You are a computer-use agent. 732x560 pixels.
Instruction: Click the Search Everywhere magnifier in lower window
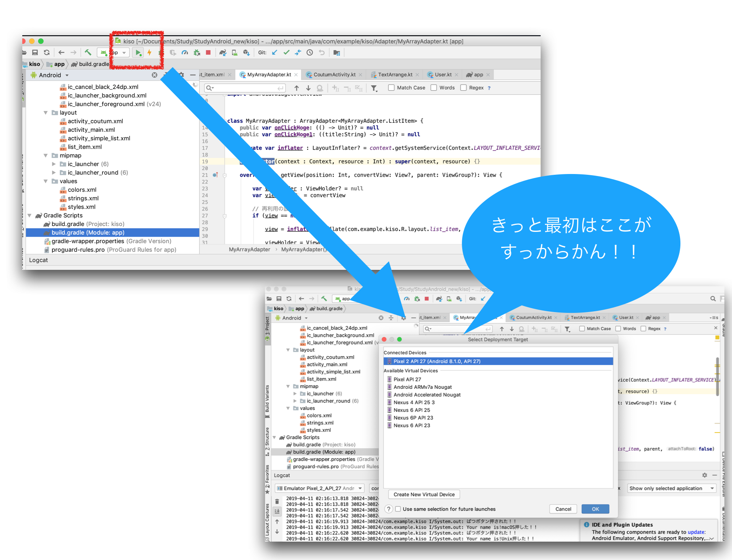point(713,299)
